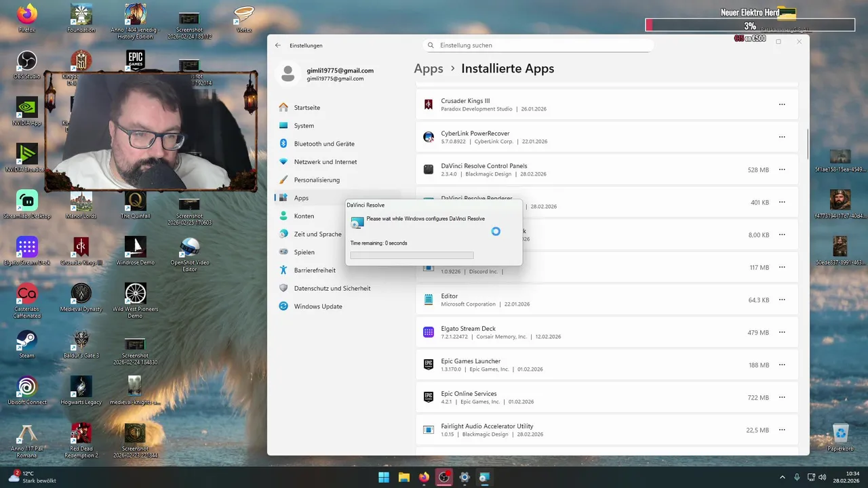Open more options for Crusader Kings III
Viewport: 868px width, 488px height.
tap(782, 104)
